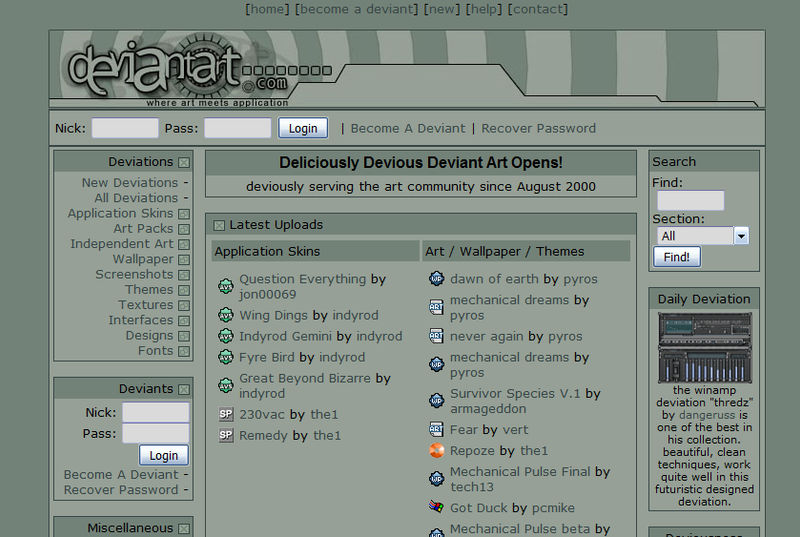Open the Fonts category link

tap(156, 351)
